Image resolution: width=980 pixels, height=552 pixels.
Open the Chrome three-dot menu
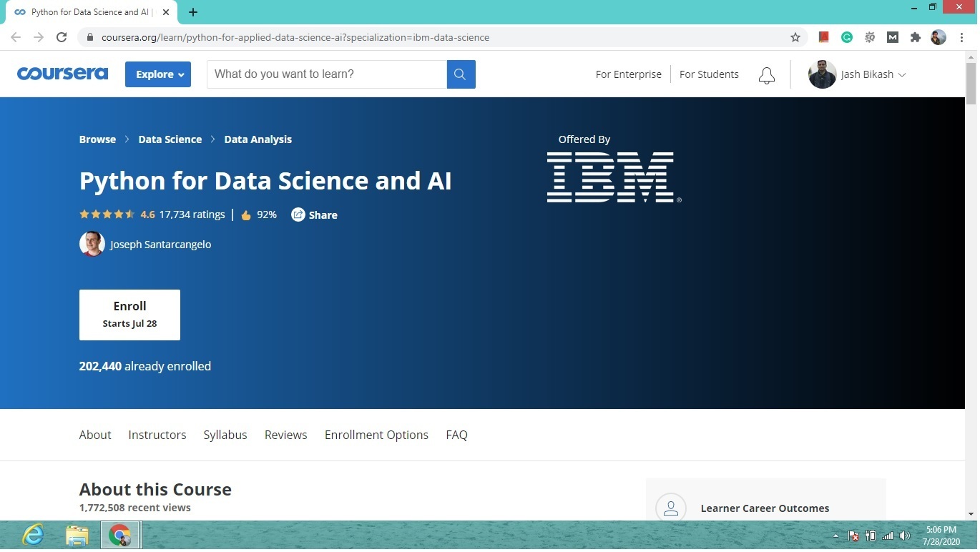tap(961, 37)
